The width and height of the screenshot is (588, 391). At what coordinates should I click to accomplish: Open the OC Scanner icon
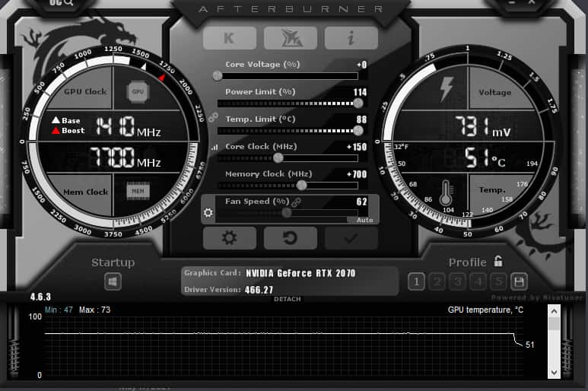(x=62, y=3)
